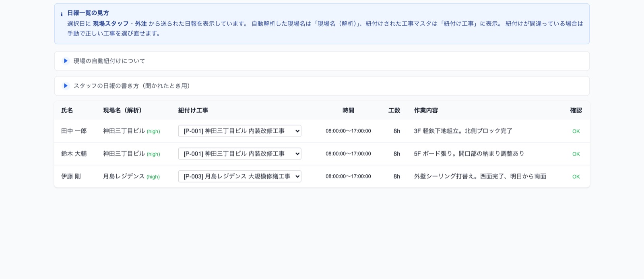
Task: Click the OK status in 田中 一郎's row
Action: click(x=576, y=131)
